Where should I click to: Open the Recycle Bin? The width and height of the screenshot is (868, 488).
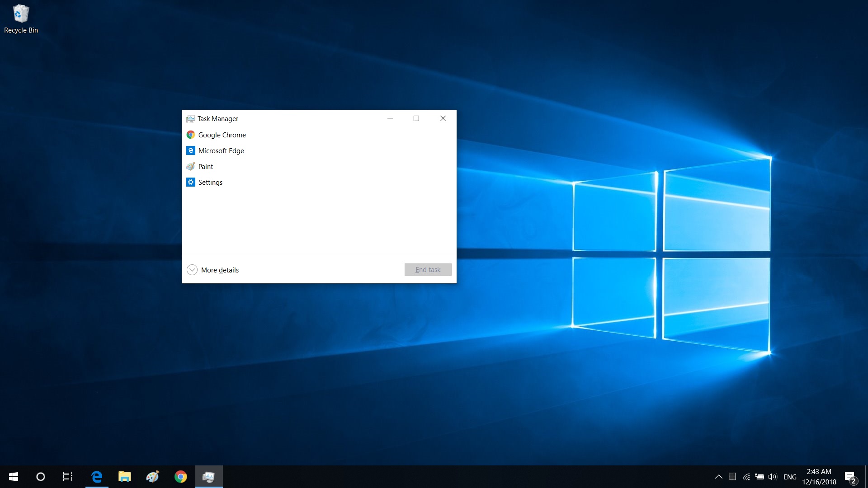coord(21,14)
